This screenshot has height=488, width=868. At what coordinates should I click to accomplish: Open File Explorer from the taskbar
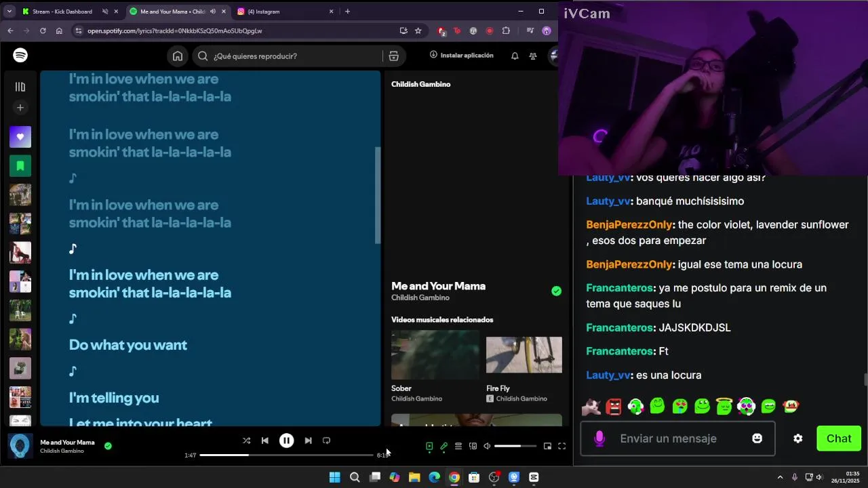(414, 477)
